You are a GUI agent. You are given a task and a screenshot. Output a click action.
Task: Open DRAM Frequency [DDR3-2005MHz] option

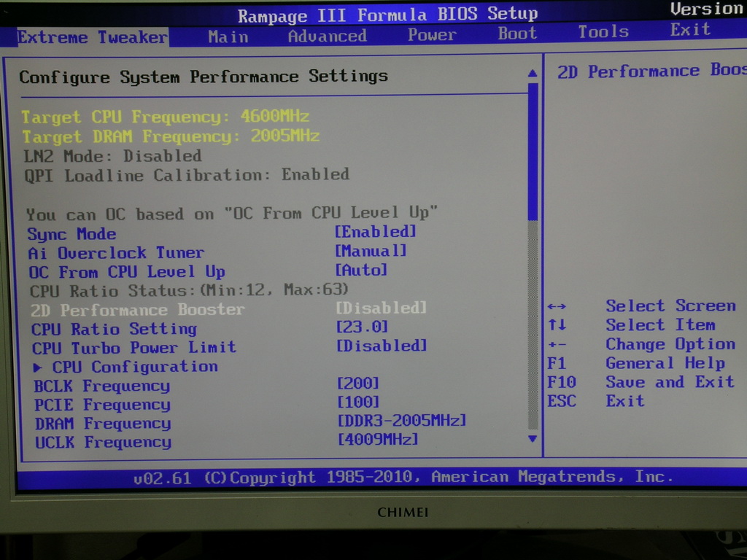tap(402, 421)
